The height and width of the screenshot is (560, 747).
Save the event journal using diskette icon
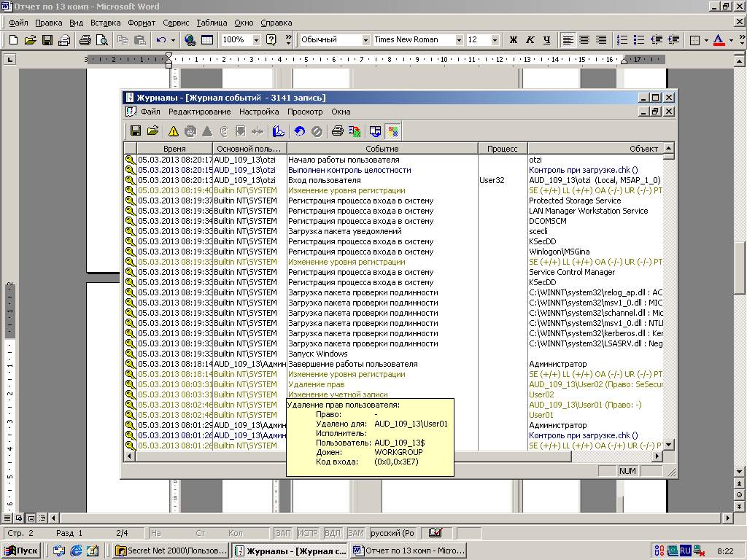[x=135, y=131]
